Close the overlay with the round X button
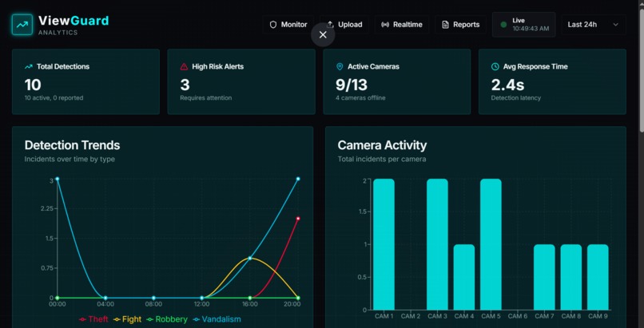The image size is (644, 328). [323, 35]
